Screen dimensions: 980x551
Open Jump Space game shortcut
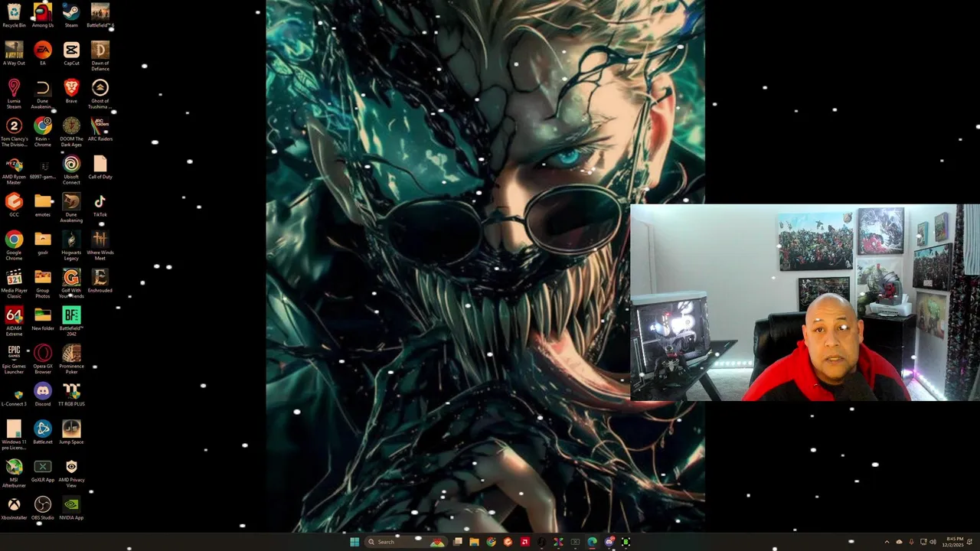(71, 433)
